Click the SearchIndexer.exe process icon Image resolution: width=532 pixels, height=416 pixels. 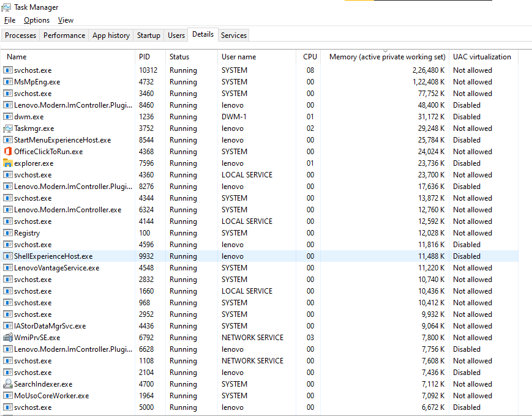[x=8, y=384]
